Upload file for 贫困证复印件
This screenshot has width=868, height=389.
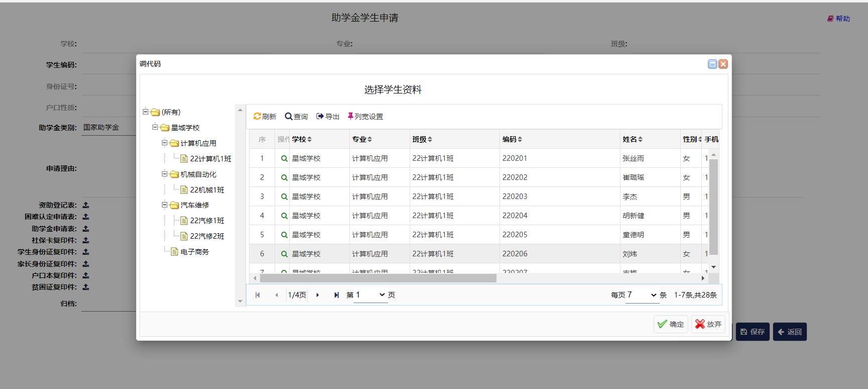click(86, 287)
